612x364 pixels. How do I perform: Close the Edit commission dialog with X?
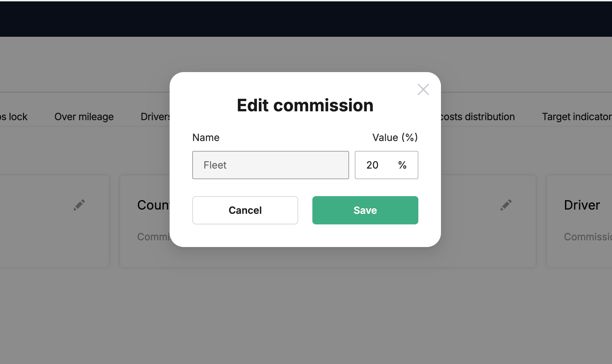click(423, 89)
